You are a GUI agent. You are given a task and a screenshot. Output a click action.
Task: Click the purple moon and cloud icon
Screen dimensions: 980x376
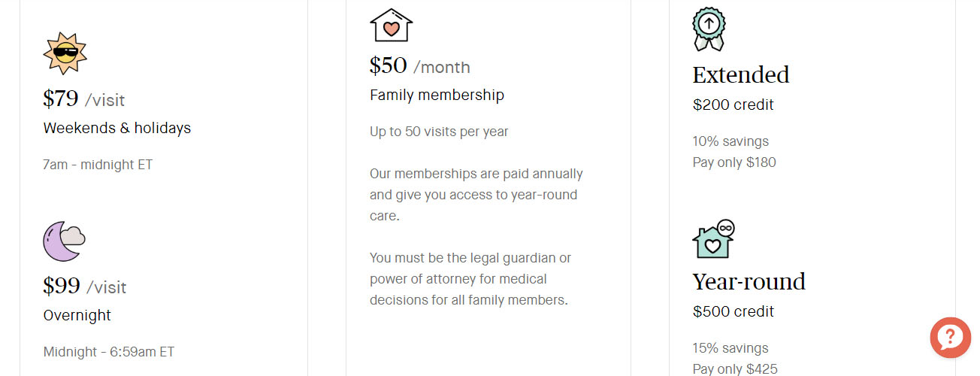click(64, 242)
